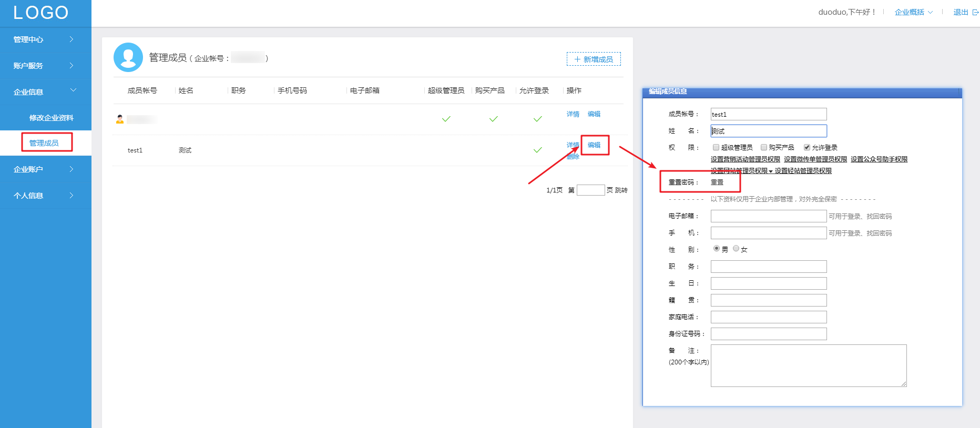This screenshot has width=980, height=428.
Task: Click 跳转 pagination button
Action: coord(621,190)
